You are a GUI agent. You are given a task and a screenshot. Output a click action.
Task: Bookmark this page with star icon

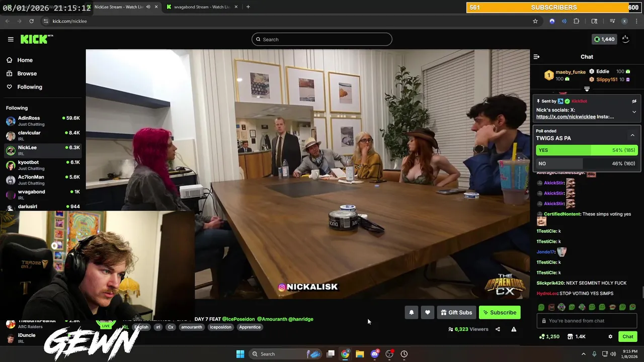pyautogui.click(x=535, y=21)
